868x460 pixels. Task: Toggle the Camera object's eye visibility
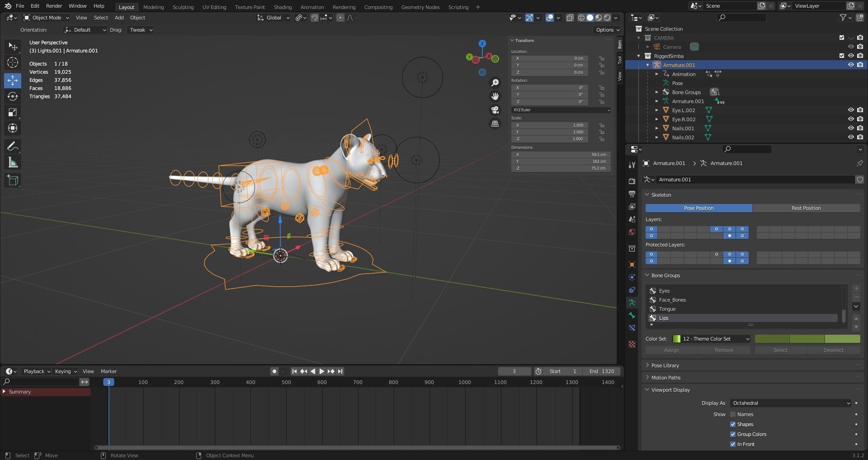click(x=850, y=47)
